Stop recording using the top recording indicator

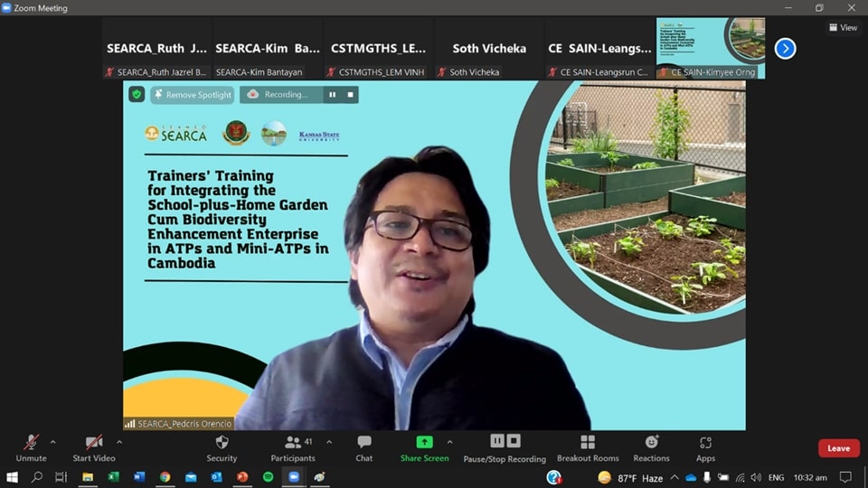[351, 94]
